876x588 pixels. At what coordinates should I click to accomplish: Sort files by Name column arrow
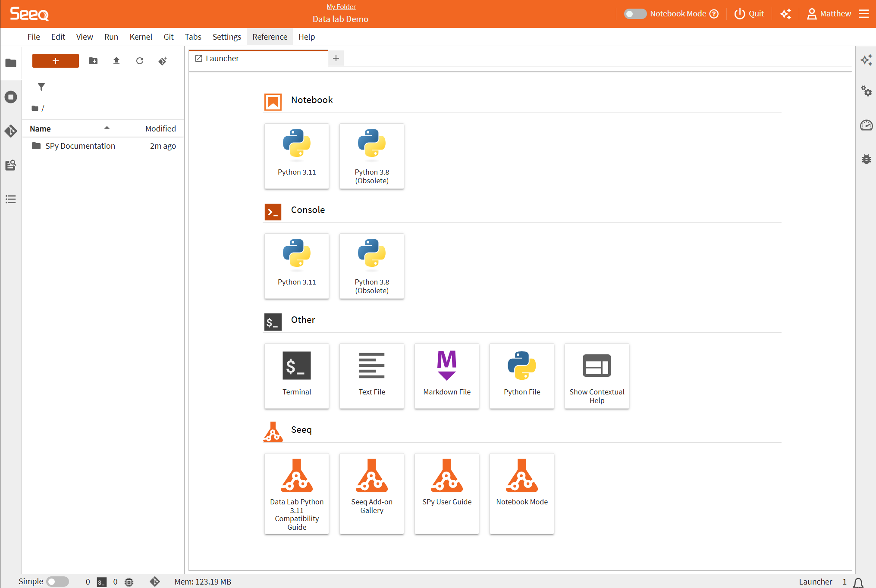coord(107,128)
